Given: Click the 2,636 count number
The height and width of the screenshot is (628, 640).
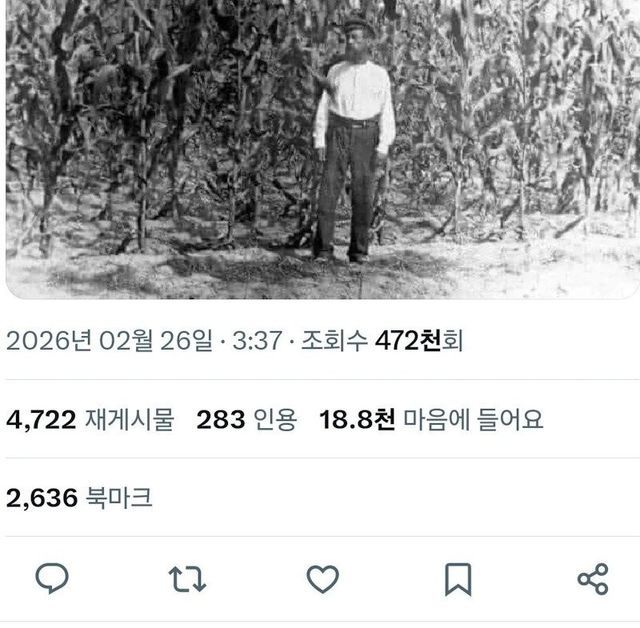Looking at the screenshot, I should pos(42,498).
